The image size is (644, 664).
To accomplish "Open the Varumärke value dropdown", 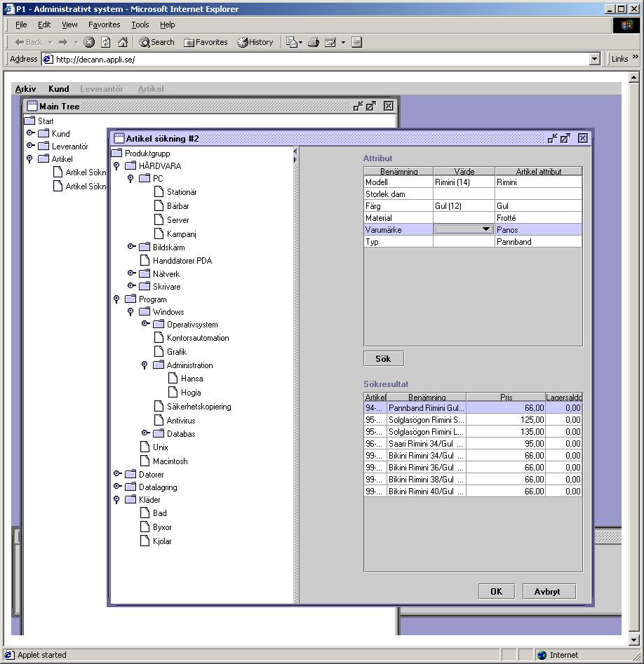I will click(485, 230).
